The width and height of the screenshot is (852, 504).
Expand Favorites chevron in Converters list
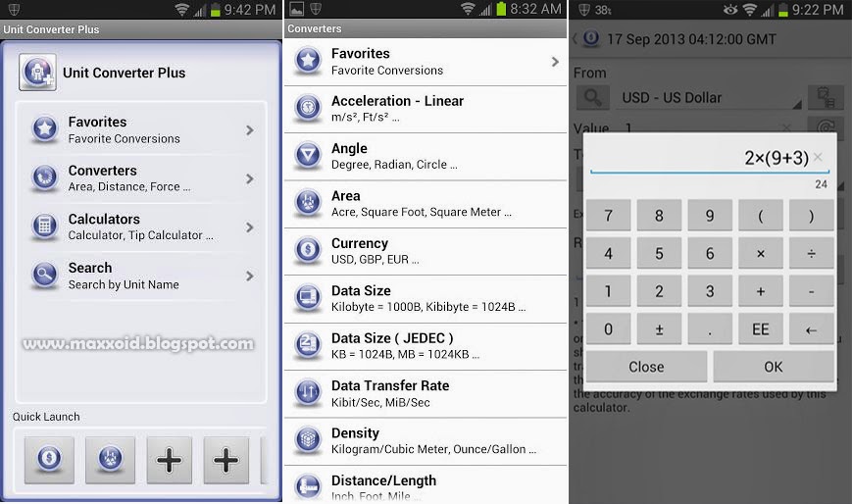tap(555, 62)
